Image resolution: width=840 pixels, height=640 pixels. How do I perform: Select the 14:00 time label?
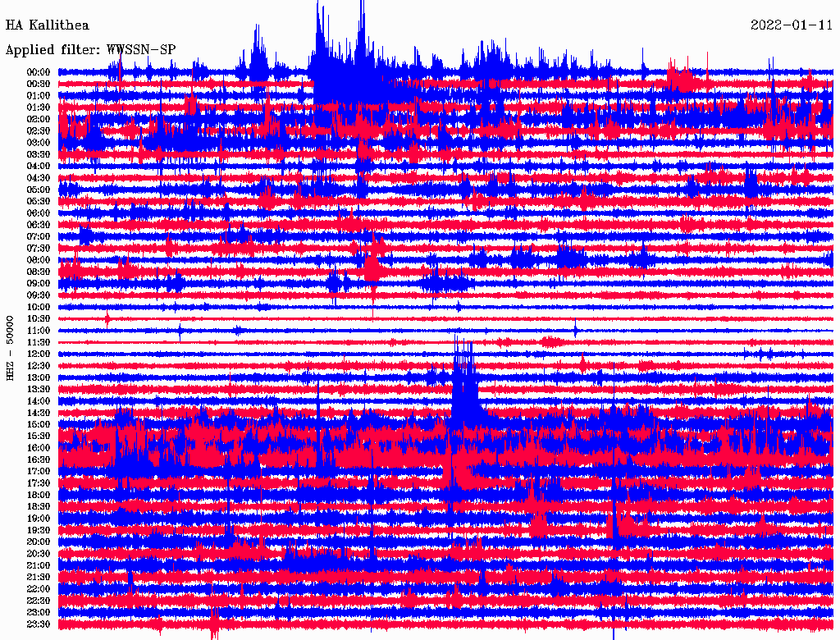click(x=39, y=401)
